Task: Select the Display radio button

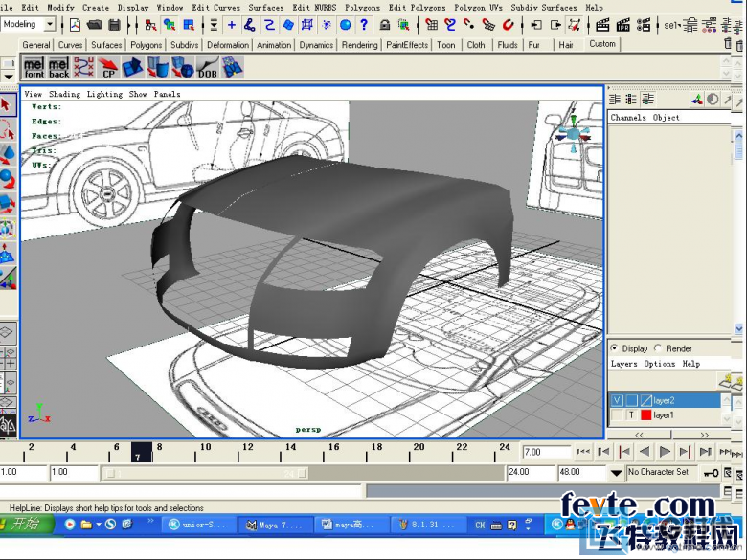Action: (x=614, y=348)
